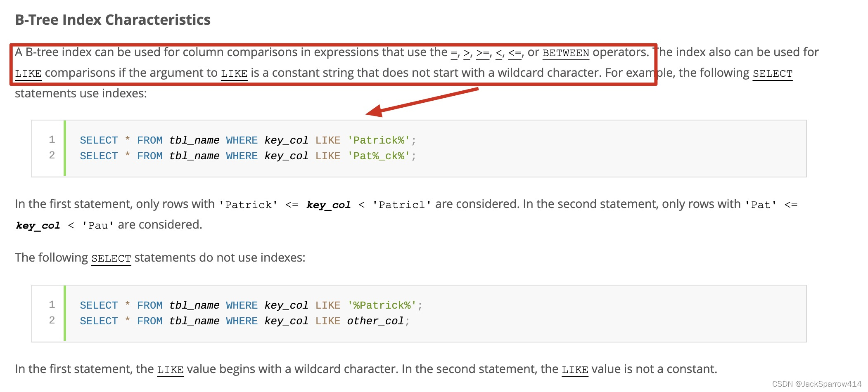This screenshot has height=392, width=868.
Task: Select other_col in the last query
Action: pyautogui.click(x=375, y=321)
